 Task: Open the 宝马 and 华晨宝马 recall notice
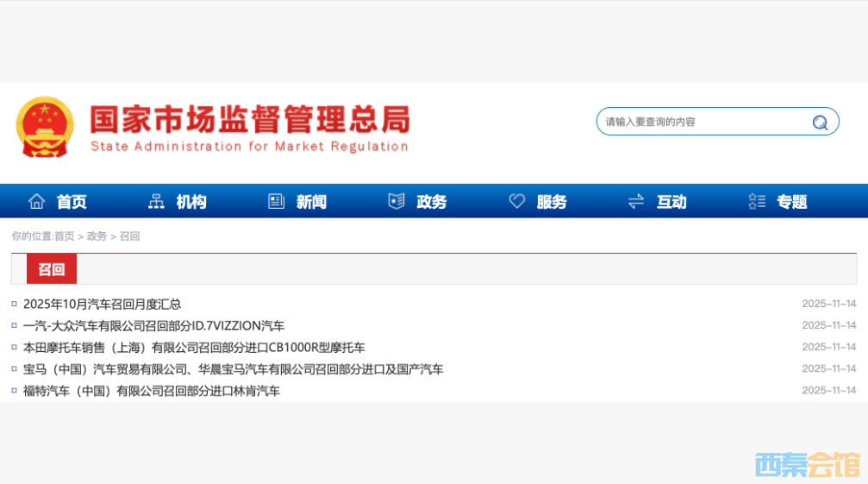click(x=233, y=369)
